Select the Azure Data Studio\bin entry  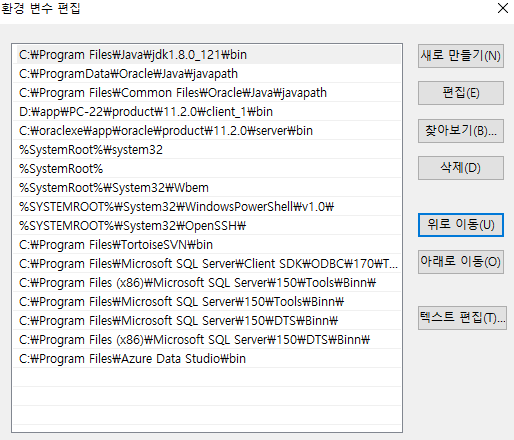coord(207,359)
